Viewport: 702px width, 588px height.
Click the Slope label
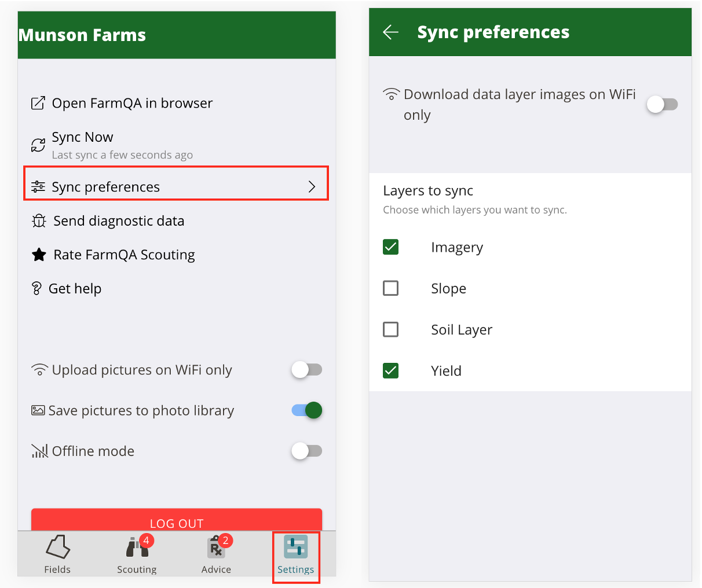(x=449, y=289)
